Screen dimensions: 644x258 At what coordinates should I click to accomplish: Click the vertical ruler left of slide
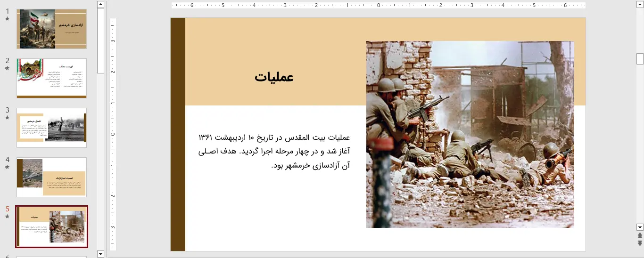[x=113, y=134]
